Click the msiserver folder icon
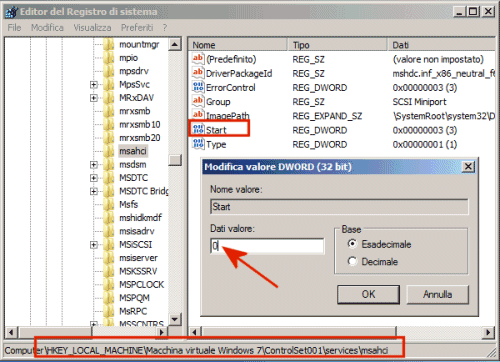The height and width of the screenshot is (362, 500). click(109, 258)
